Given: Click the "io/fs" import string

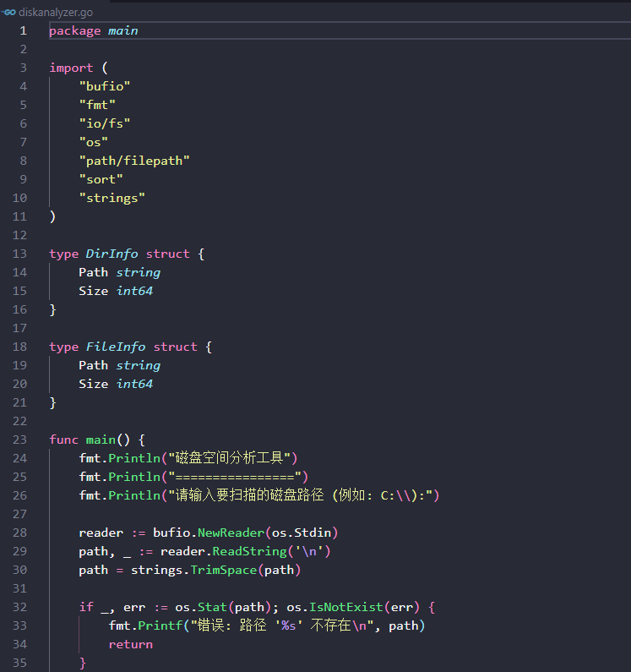Looking at the screenshot, I should click(105, 123).
